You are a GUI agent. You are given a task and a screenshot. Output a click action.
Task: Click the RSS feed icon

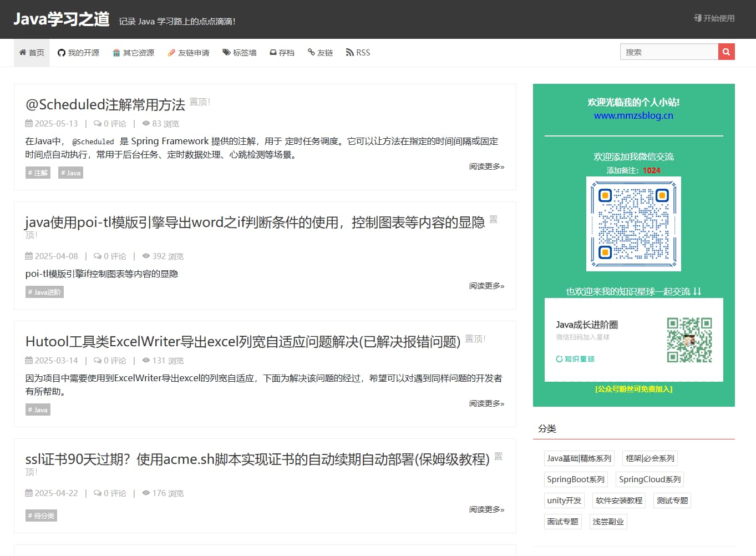349,52
